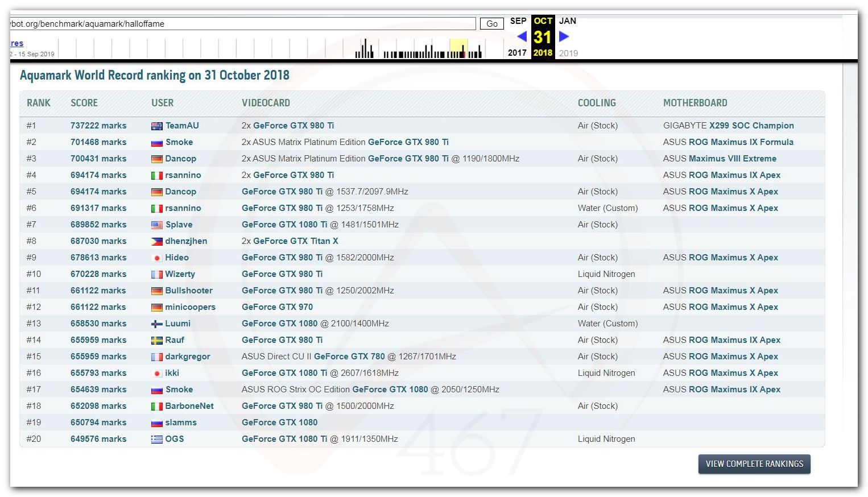Click the Greek flag beside OGS
This screenshot has height=497, width=868.
[157, 440]
